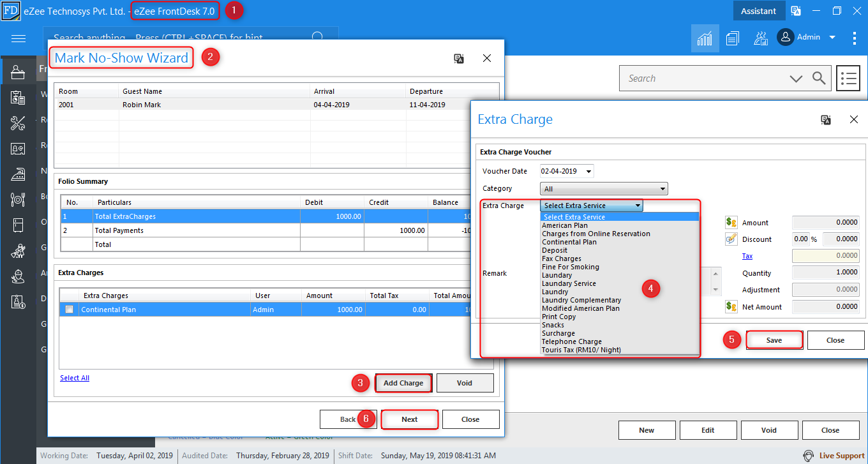Select the Print Copy option
868x464 pixels.
559,317
